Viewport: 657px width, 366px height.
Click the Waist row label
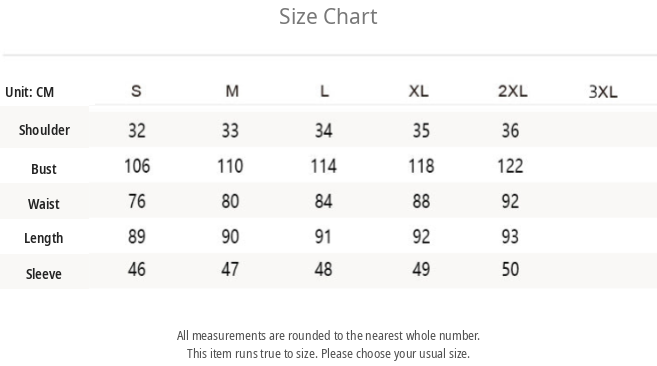tap(44, 204)
